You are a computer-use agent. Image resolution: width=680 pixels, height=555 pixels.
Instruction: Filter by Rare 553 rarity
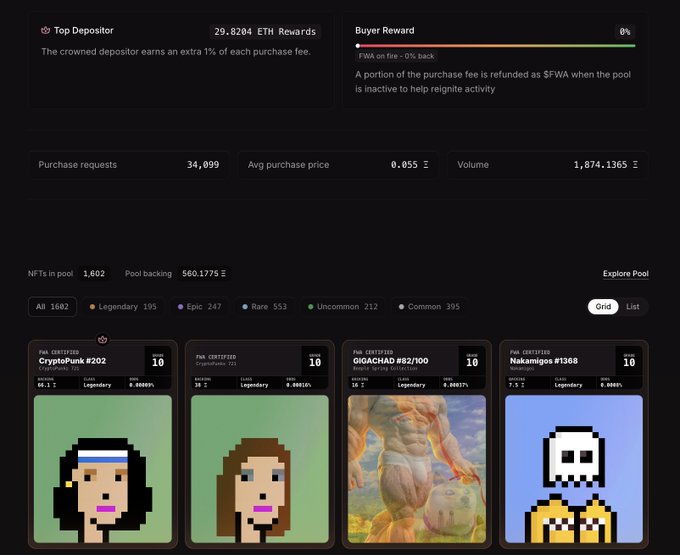(265, 307)
